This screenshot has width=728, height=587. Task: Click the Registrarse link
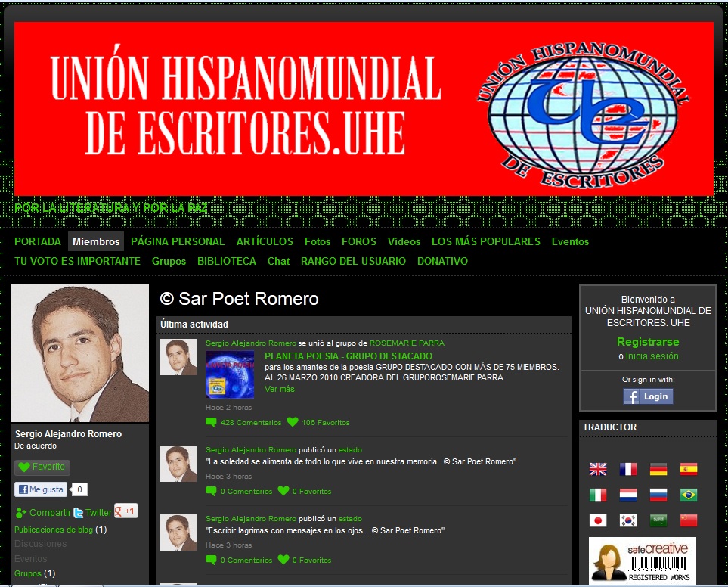[x=648, y=342]
